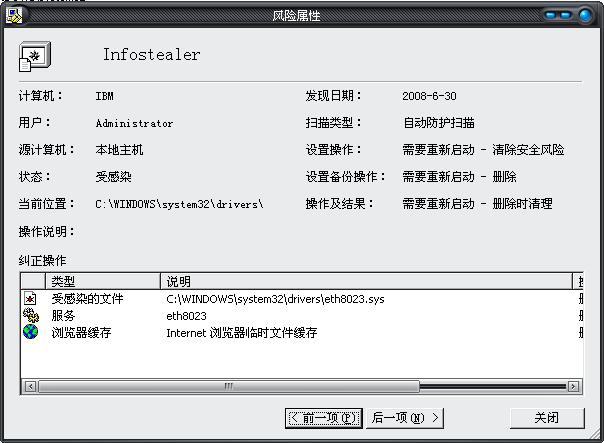Click the scrollbar left arrow
The height and width of the screenshot is (443, 604).
coord(30,386)
